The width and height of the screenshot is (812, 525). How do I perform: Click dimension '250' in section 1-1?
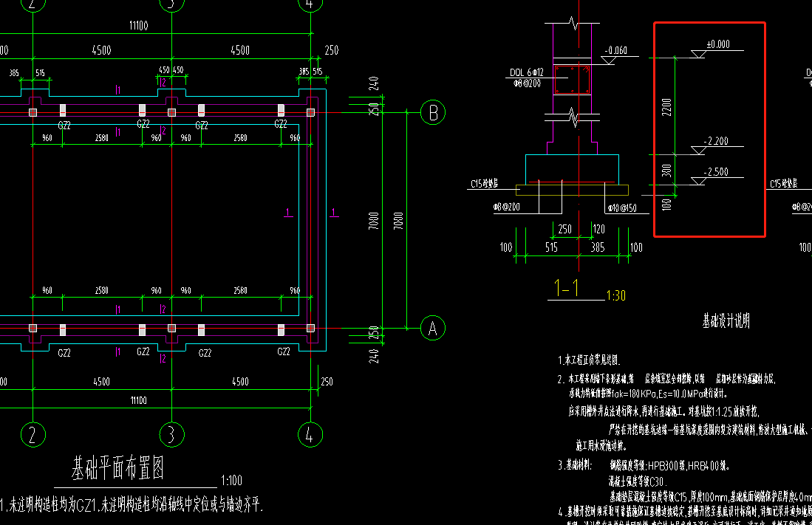coord(565,229)
